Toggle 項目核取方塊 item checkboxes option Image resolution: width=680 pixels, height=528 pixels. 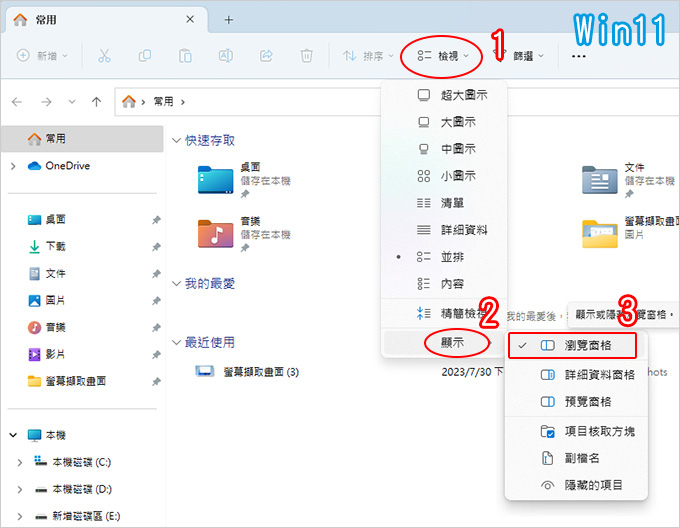click(576, 431)
